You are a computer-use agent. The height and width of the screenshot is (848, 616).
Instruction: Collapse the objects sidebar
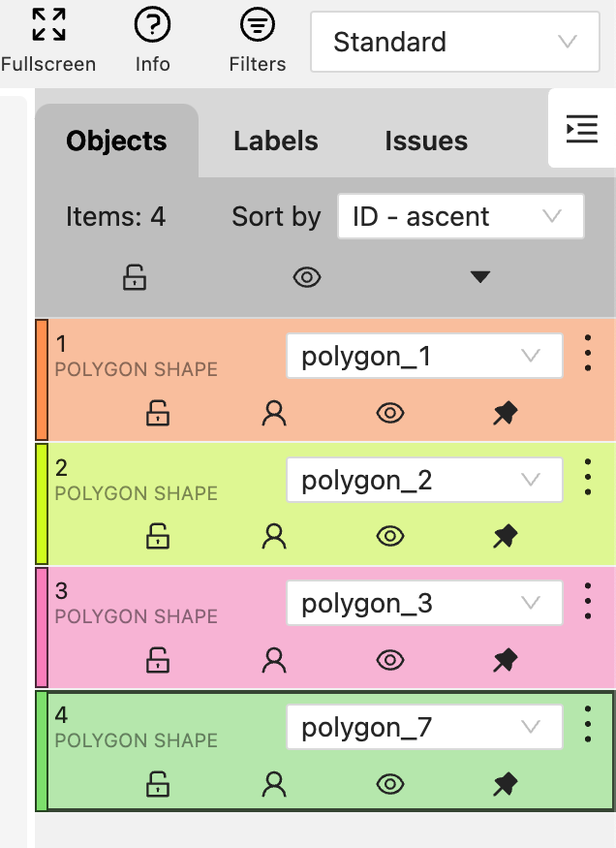[581, 129]
